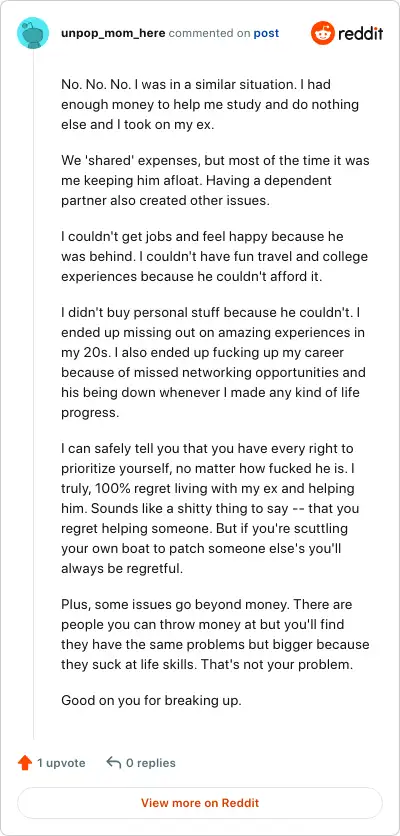400x836 pixels.
Task: Click the paragraph starting "Plus, some issues"
Action: coord(215,634)
